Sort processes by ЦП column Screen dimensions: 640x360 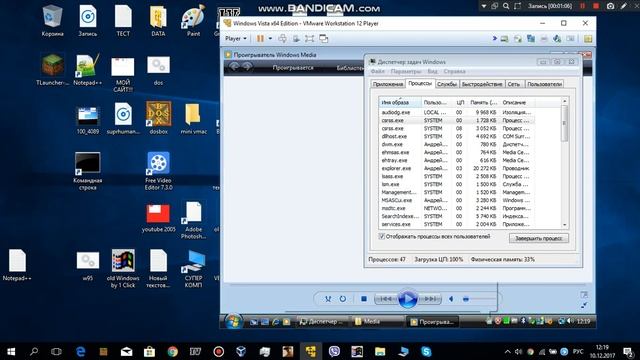(460, 102)
